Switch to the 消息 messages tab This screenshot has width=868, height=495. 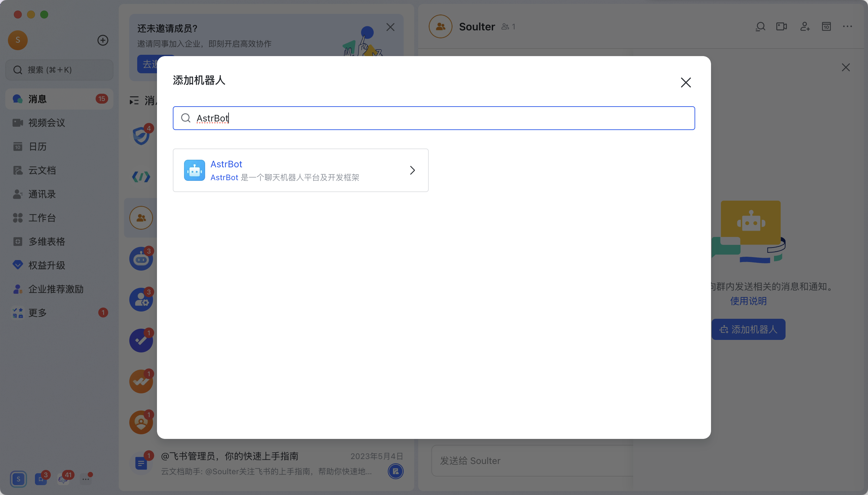click(38, 99)
